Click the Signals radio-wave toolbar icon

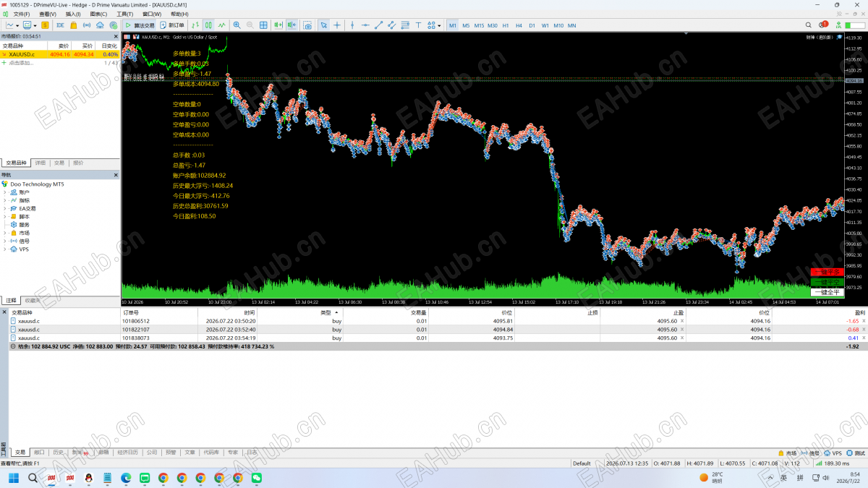pyautogui.click(x=87, y=25)
